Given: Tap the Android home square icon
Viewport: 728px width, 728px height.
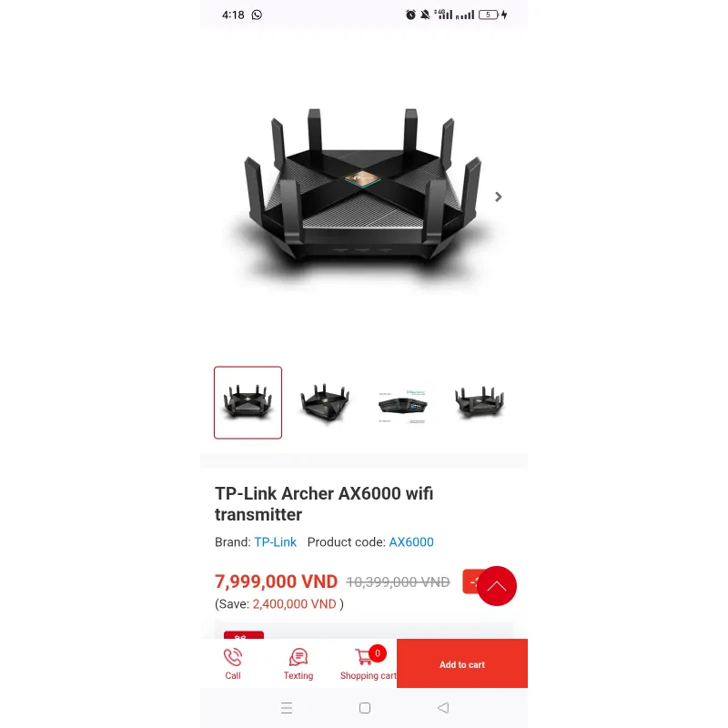Looking at the screenshot, I should point(365,708).
